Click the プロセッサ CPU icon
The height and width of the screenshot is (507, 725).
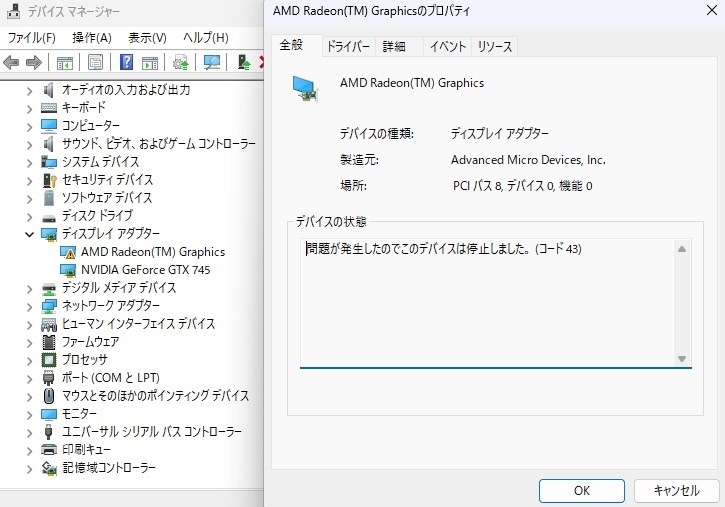(49, 360)
